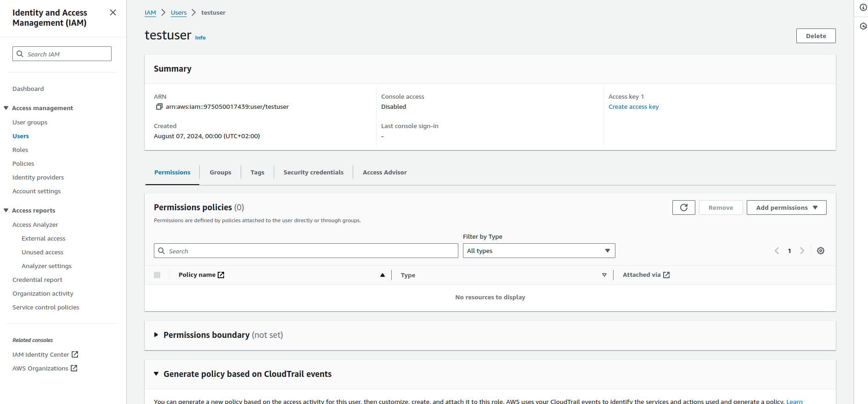Focus the Search IAM field
868x404 pixels.
click(x=62, y=54)
